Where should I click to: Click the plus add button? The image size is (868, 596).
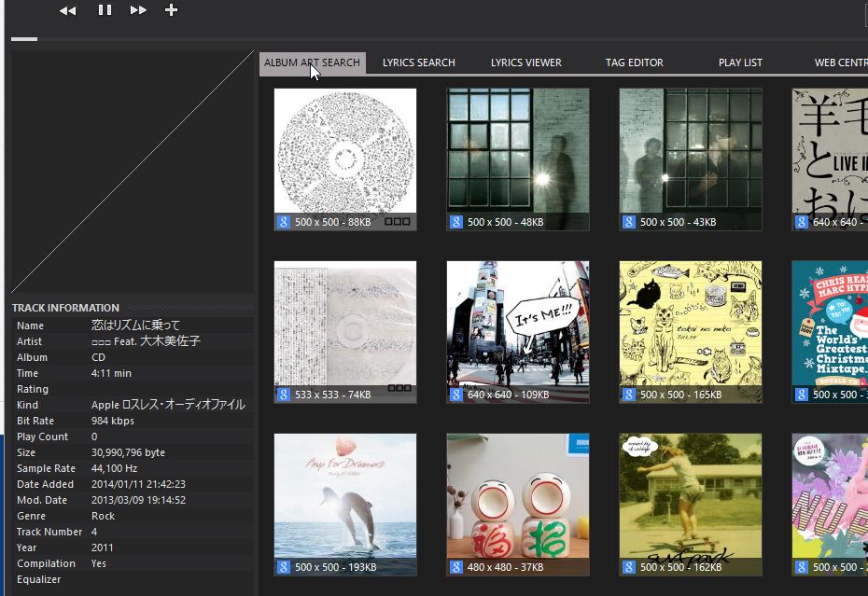tap(171, 10)
